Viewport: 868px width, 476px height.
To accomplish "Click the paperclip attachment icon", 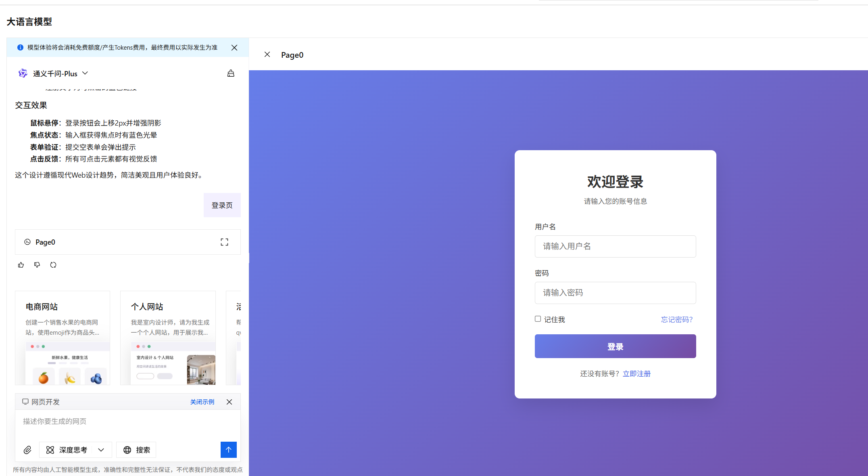I will 27,450.
